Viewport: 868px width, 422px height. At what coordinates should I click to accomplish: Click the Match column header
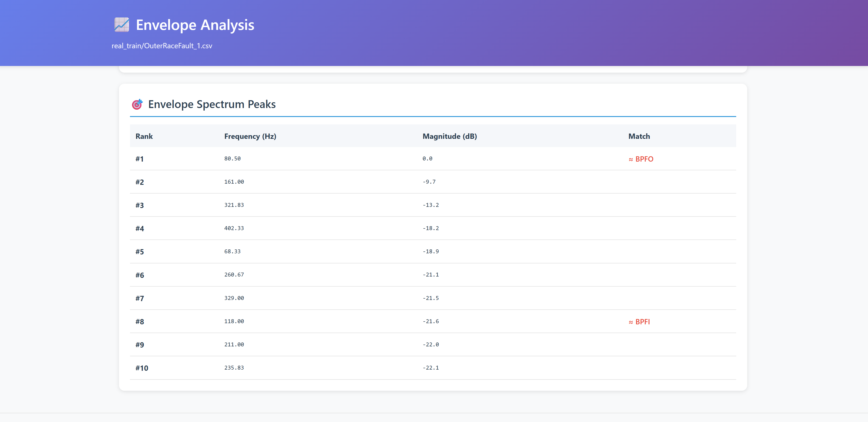(639, 136)
